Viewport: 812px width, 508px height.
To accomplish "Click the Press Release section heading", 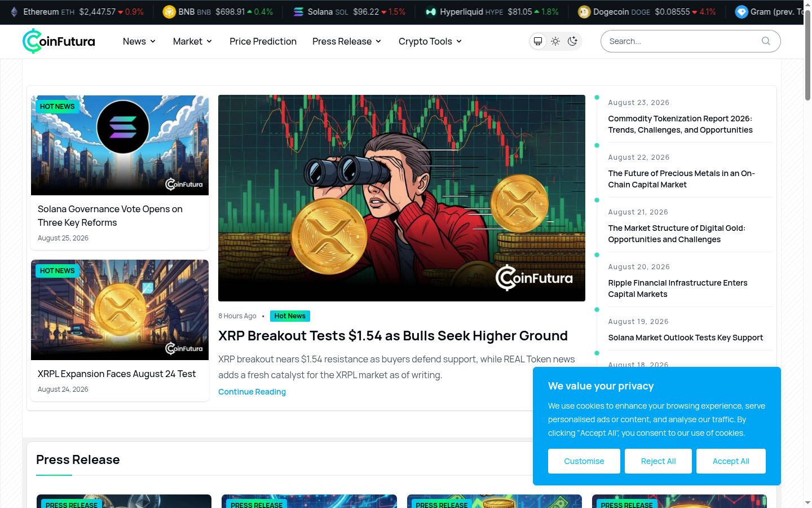I will click(78, 459).
